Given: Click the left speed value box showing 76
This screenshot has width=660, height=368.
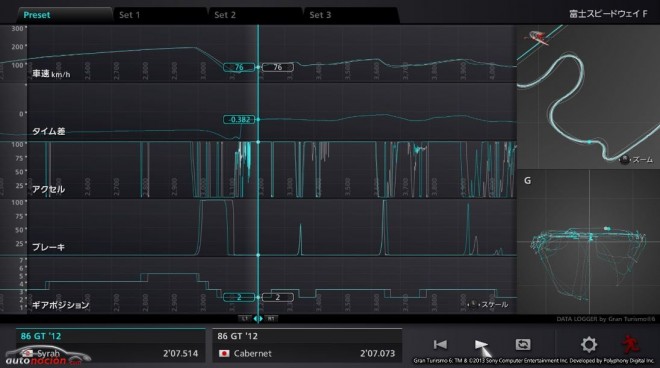Looking at the screenshot, I should tap(239, 67).
